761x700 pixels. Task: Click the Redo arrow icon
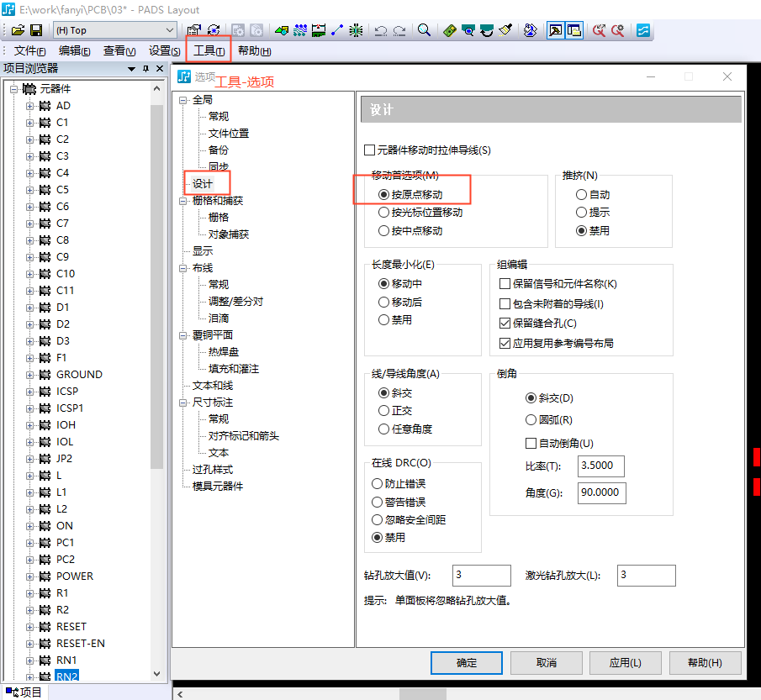click(399, 29)
